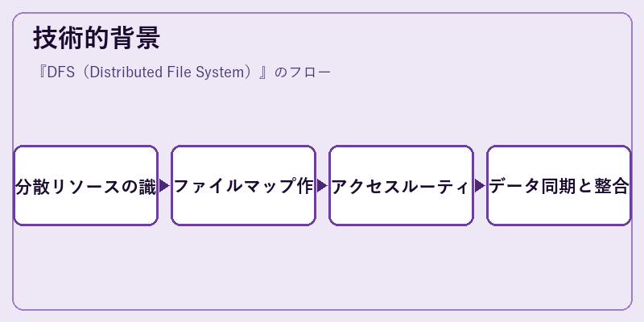Click the 分散リソース label text

click(62, 187)
